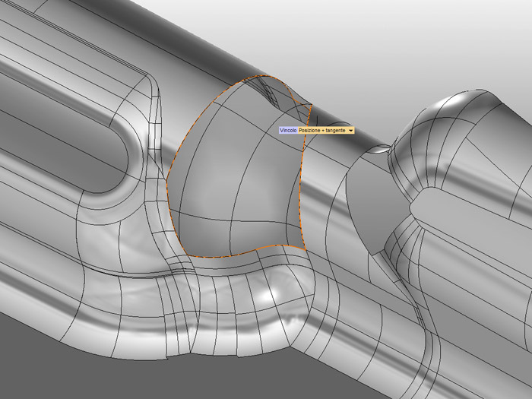
Task: Click the bottom orange dashed boundary edge
Action: click(236, 255)
